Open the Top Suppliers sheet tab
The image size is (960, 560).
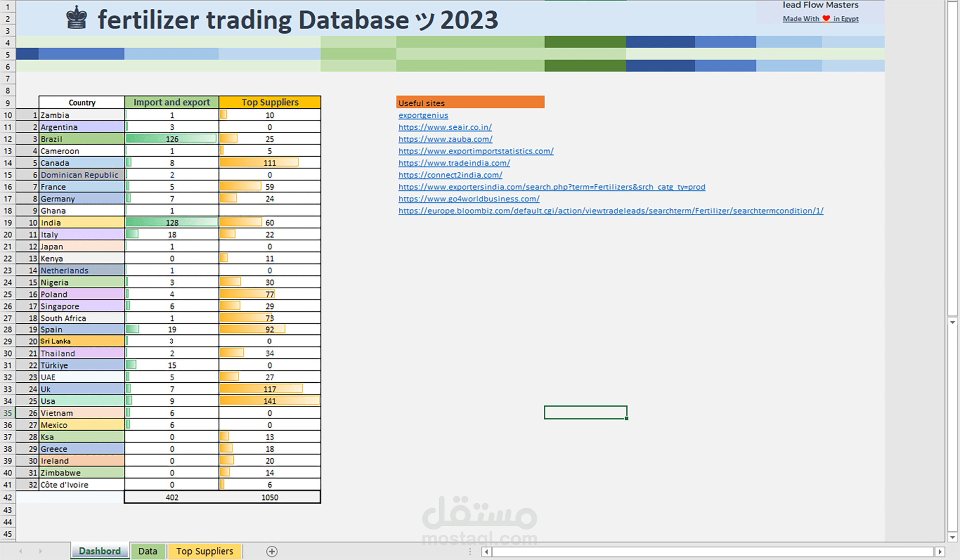pyautogui.click(x=204, y=551)
